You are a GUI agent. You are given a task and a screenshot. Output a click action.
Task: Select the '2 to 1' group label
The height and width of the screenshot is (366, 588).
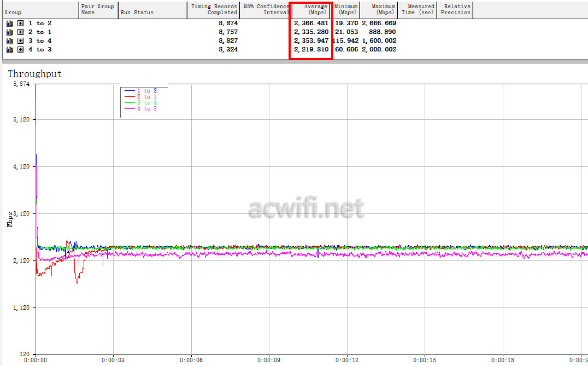40,32
